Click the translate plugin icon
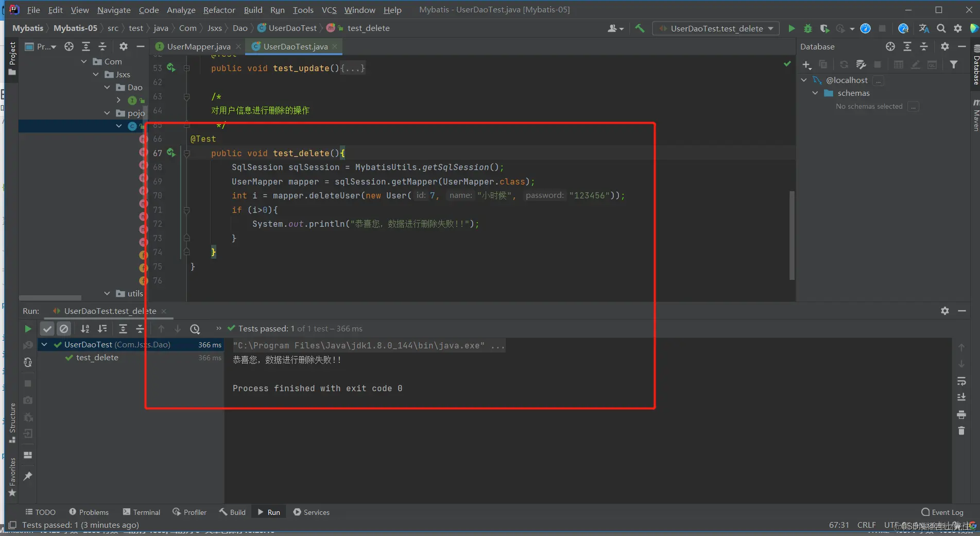The height and width of the screenshot is (536, 980). point(924,28)
